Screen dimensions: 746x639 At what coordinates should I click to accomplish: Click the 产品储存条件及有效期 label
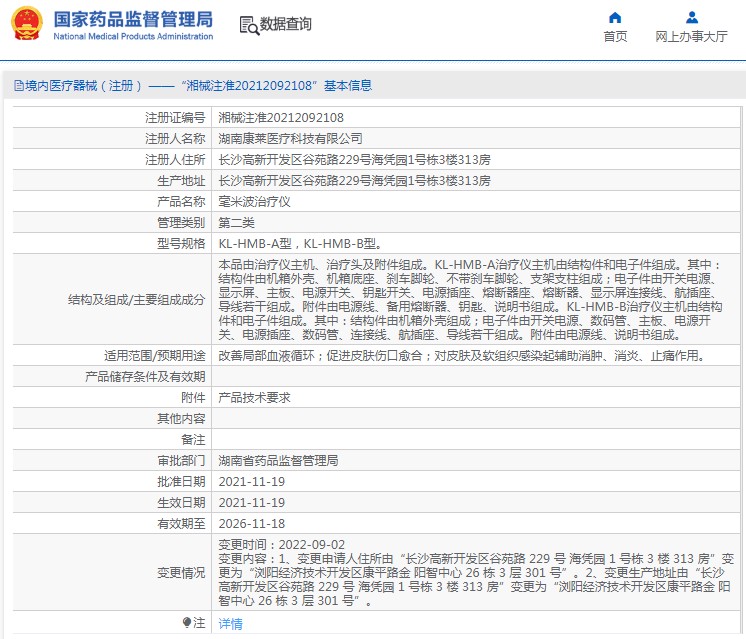pos(145,377)
